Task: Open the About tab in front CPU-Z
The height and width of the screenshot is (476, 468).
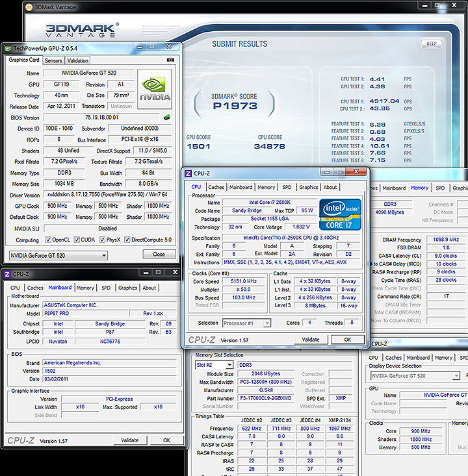Action: pos(330,187)
